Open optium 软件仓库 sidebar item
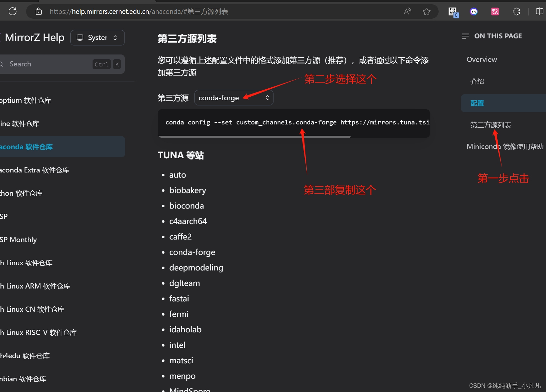This screenshot has width=546, height=392. tap(25, 100)
